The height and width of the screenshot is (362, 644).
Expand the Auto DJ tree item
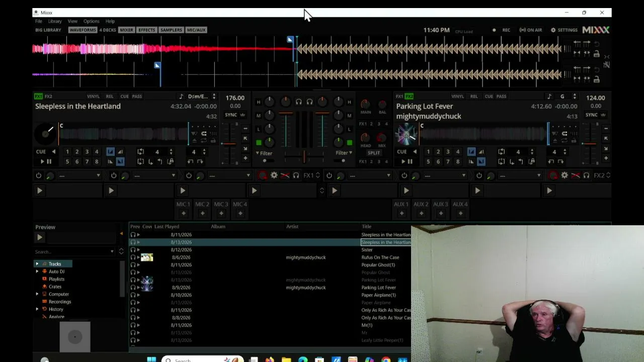37,271
